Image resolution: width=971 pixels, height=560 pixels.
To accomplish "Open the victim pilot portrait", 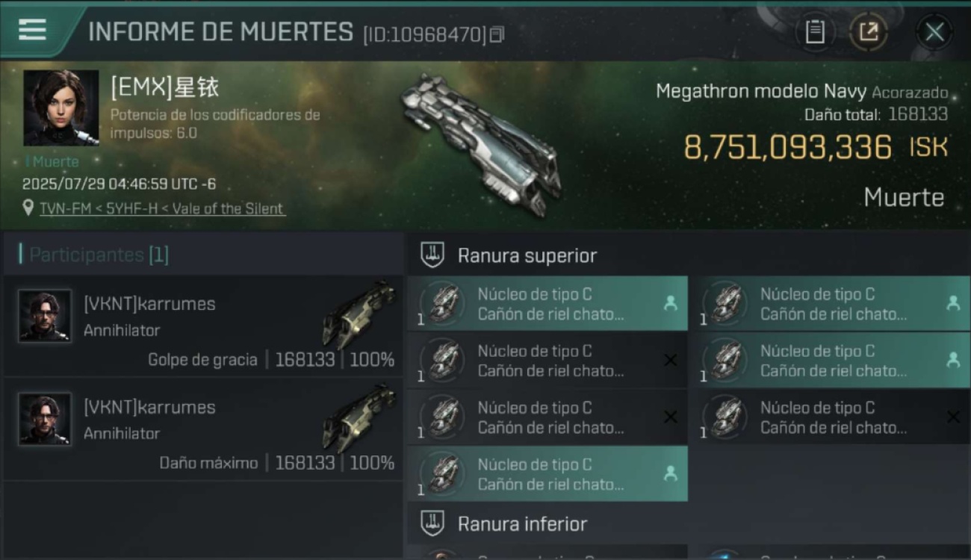I will click(61, 108).
